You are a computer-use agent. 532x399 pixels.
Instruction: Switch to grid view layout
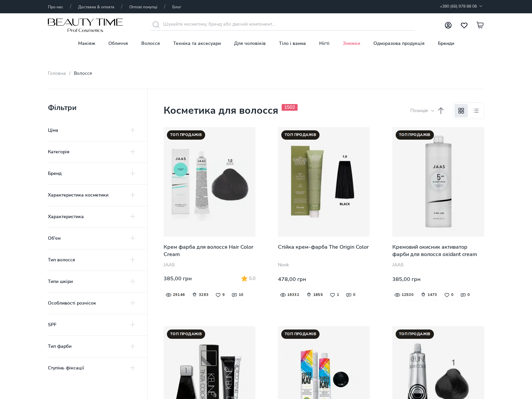click(x=461, y=111)
